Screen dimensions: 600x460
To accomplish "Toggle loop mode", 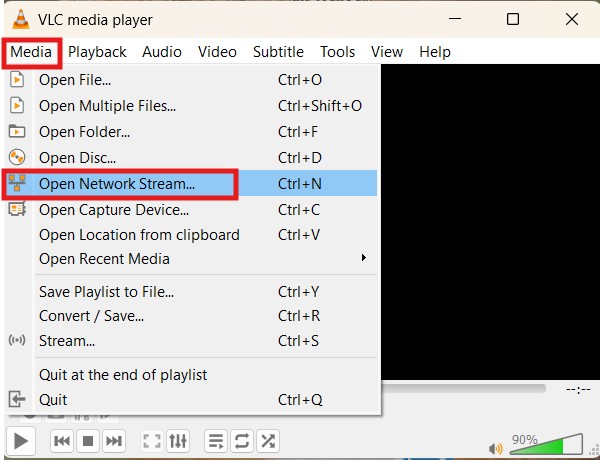I will [242, 441].
